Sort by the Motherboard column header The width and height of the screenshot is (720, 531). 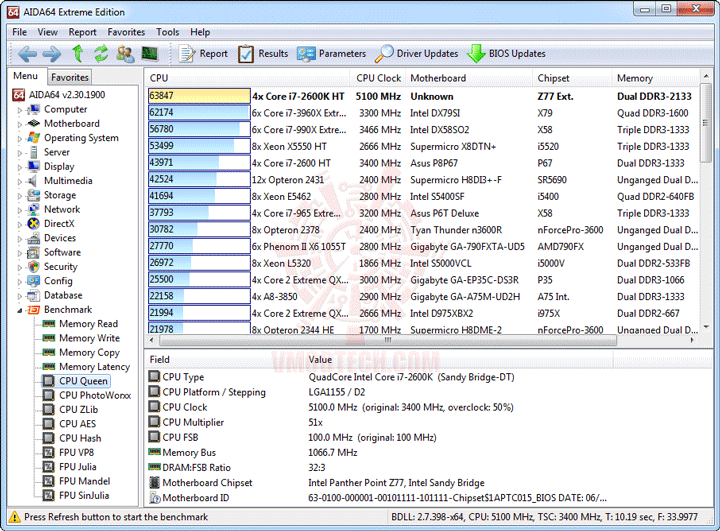coord(468,78)
